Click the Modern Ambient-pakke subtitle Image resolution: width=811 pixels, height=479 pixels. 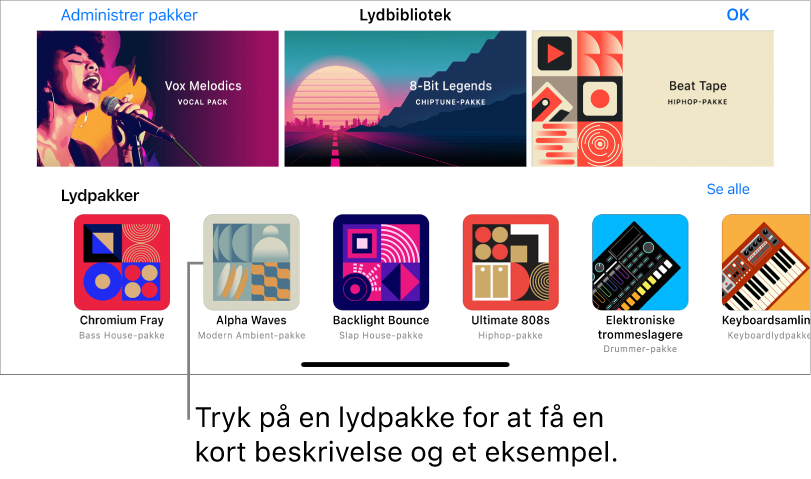(x=251, y=335)
